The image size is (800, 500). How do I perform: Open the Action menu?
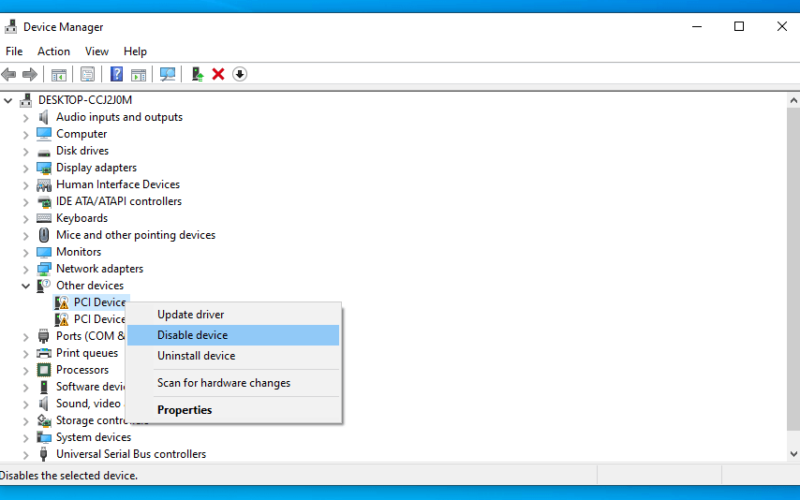(54, 52)
